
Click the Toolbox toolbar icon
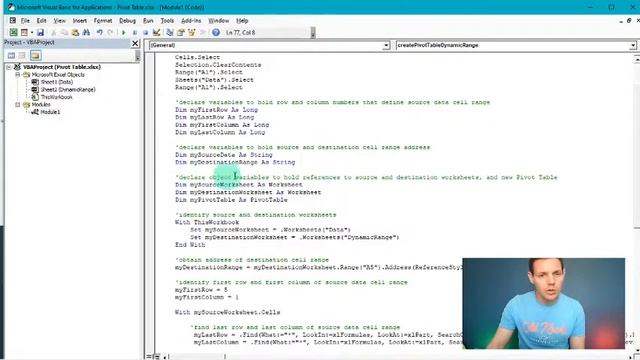tap(202, 32)
